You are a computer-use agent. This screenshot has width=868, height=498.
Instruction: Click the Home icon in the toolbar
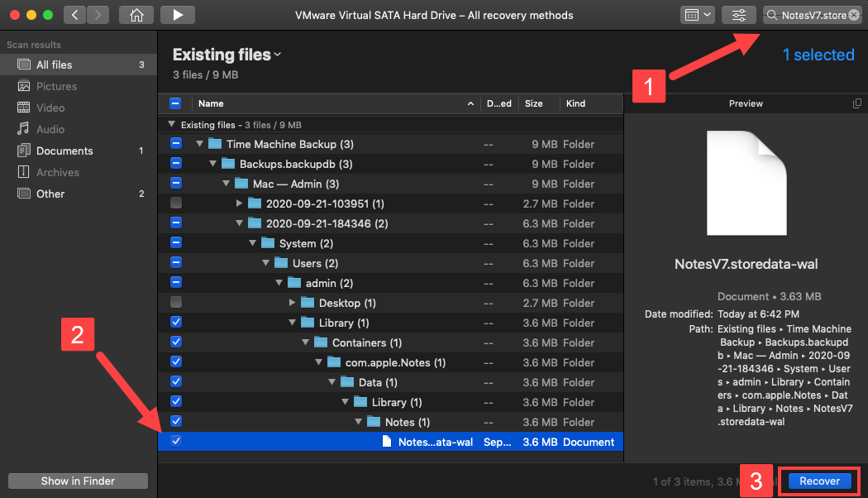(x=136, y=15)
